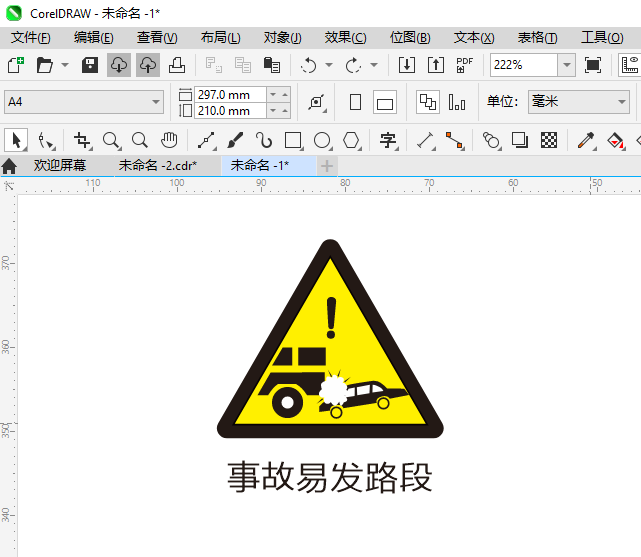Select the Pan hand tool
Image resolution: width=641 pixels, height=557 pixels.
169,141
